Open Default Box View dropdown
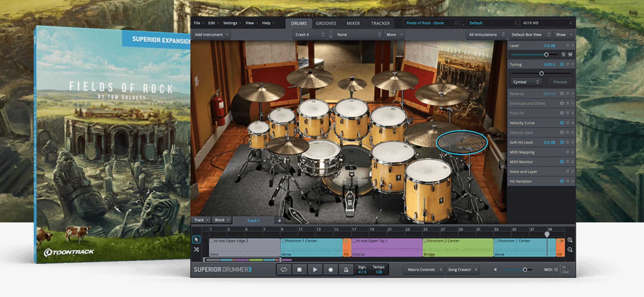644x297 pixels. click(530, 35)
